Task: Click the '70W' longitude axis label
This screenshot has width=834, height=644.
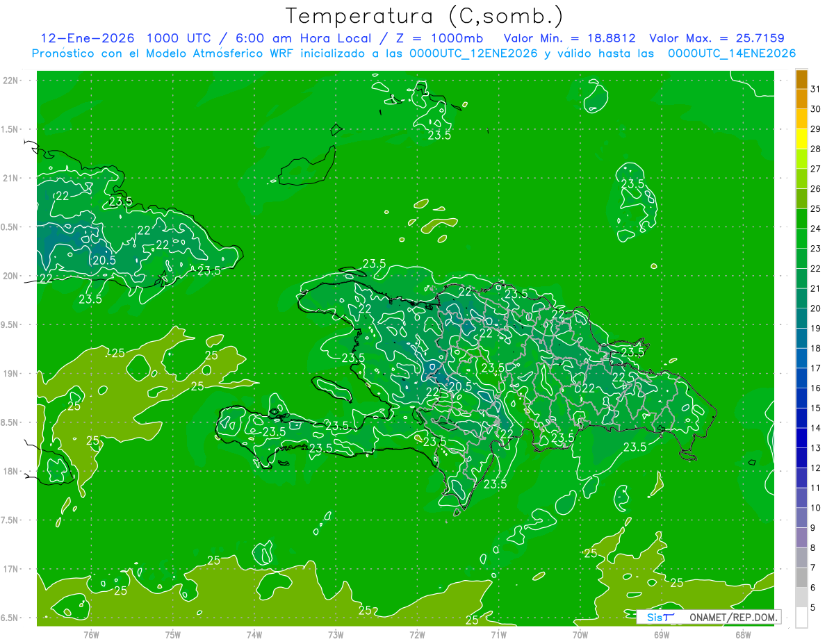Action: click(x=580, y=634)
